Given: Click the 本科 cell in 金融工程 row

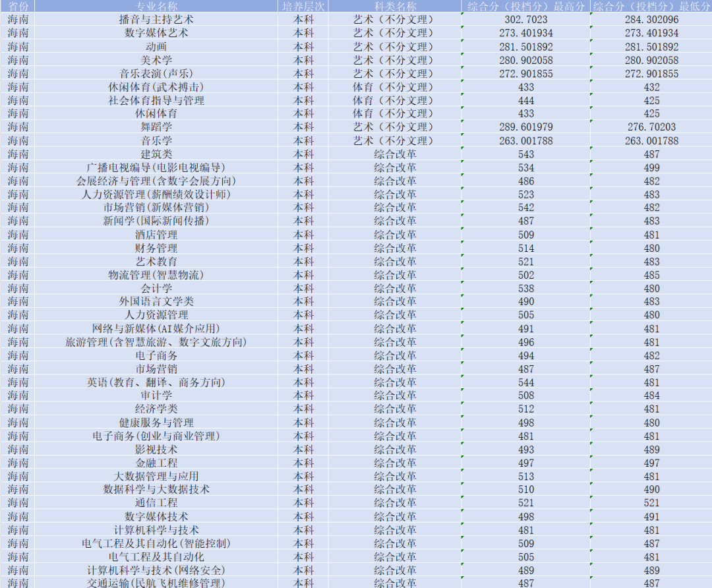Looking at the screenshot, I should pos(303,463).
